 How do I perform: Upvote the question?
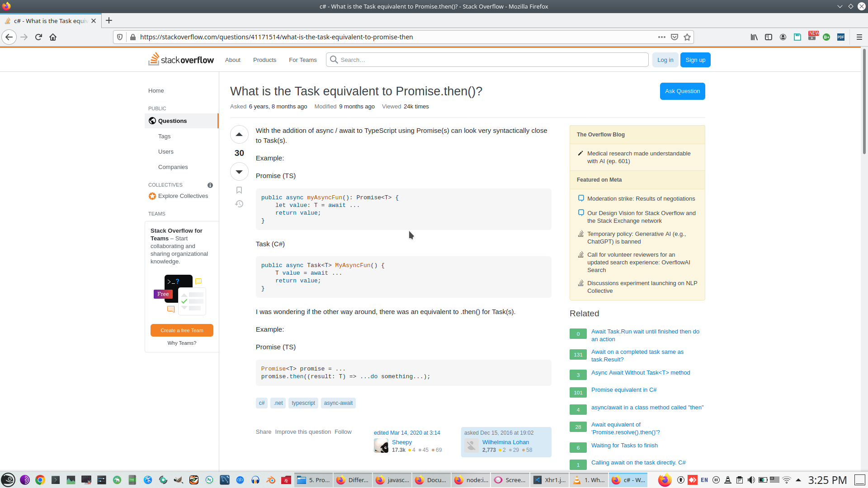click(239, 134)
